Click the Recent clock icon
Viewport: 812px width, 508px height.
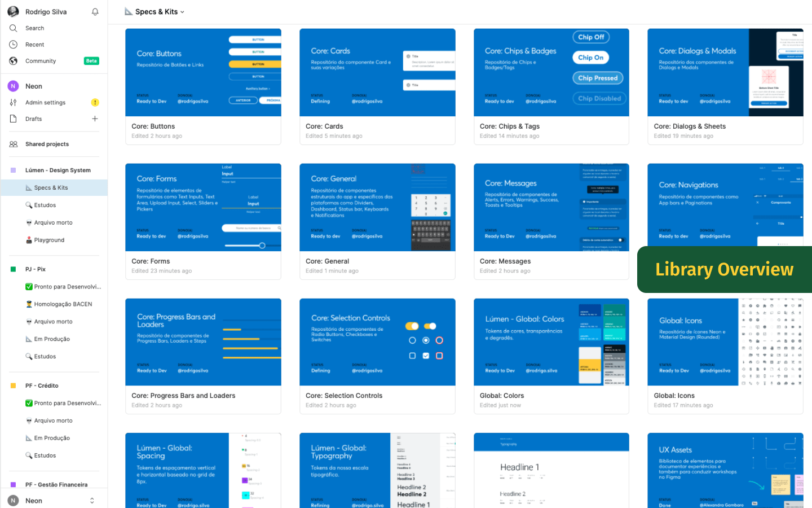pyautogui.click(x=13, y=45)
